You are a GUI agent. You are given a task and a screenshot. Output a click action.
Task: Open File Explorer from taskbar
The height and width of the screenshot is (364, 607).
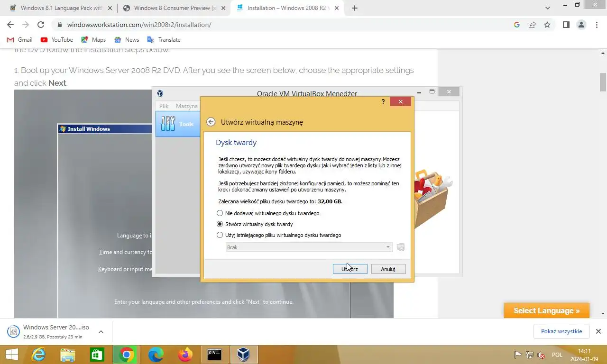click(68, 355)
